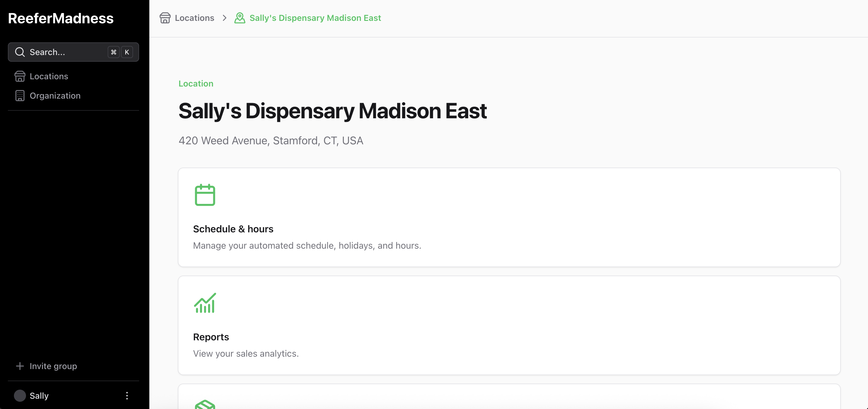Click the breadcrumb storefront icon
Screen dimensions: 868x409
click(x=165, y=18)
